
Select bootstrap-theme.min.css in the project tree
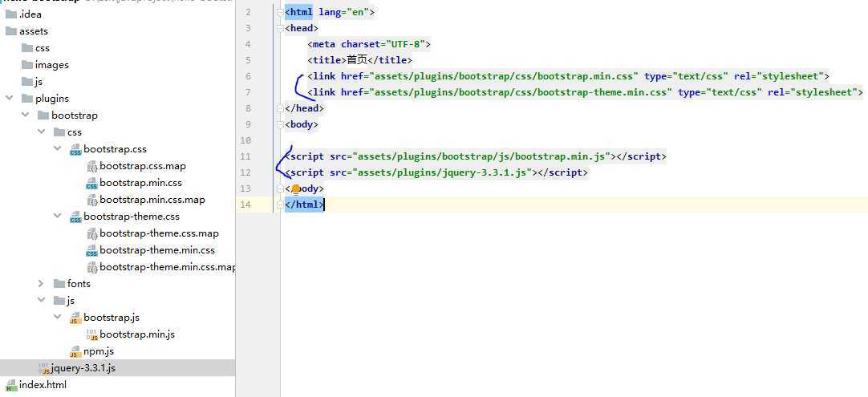tap(157, 250)
